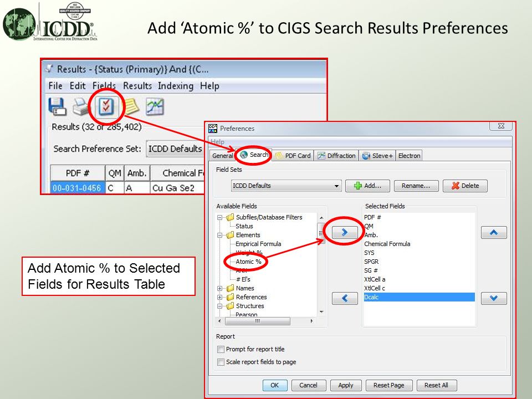Open the ICDD Defaults field set dropdown
The image size is (532, 399).
click(x=287, y=186)
